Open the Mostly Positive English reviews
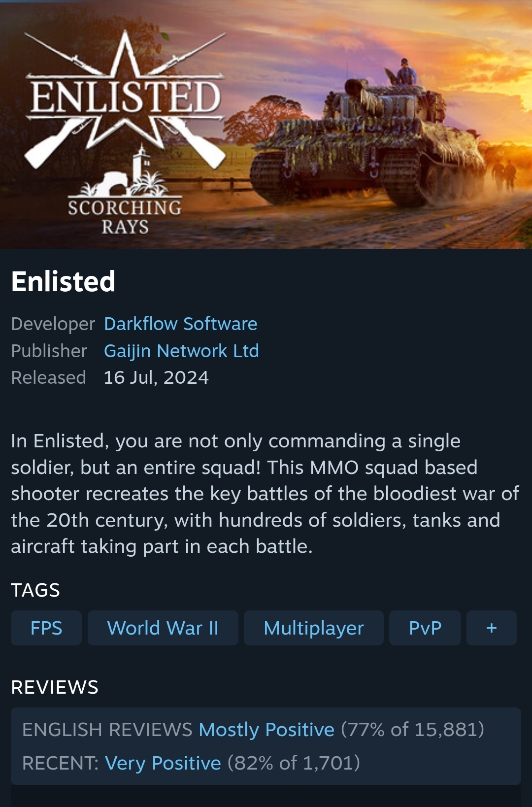Screen dimensions: 532x807 266,729
